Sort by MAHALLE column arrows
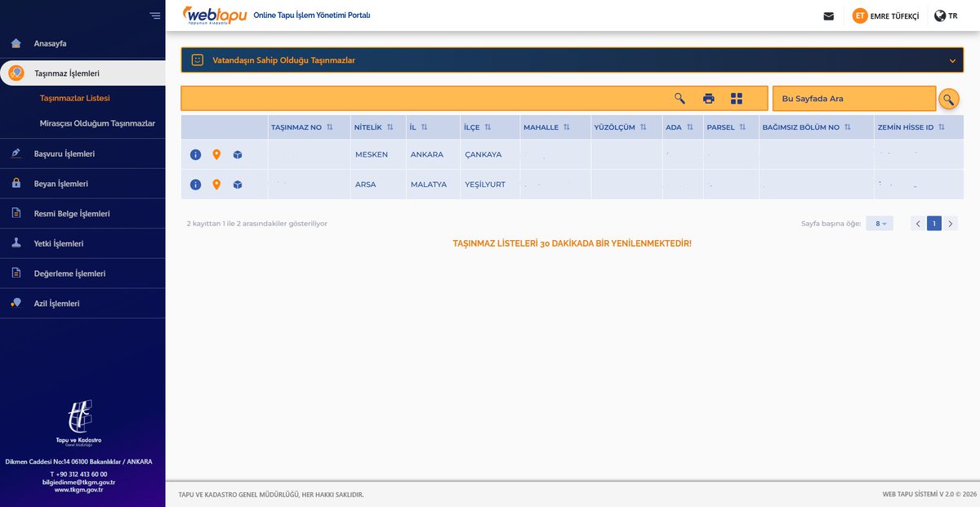This screenshot has height=507, width=980. point(567,127)
